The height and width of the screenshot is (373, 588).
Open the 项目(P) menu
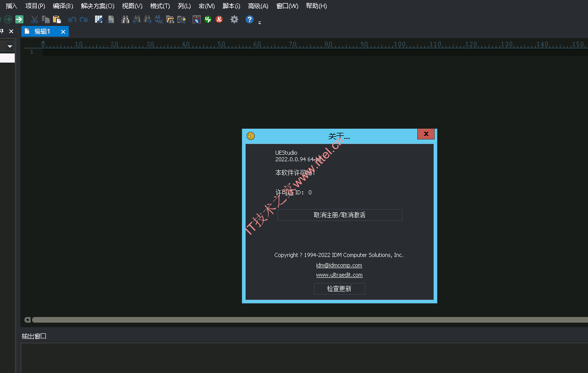pos(35,6)
